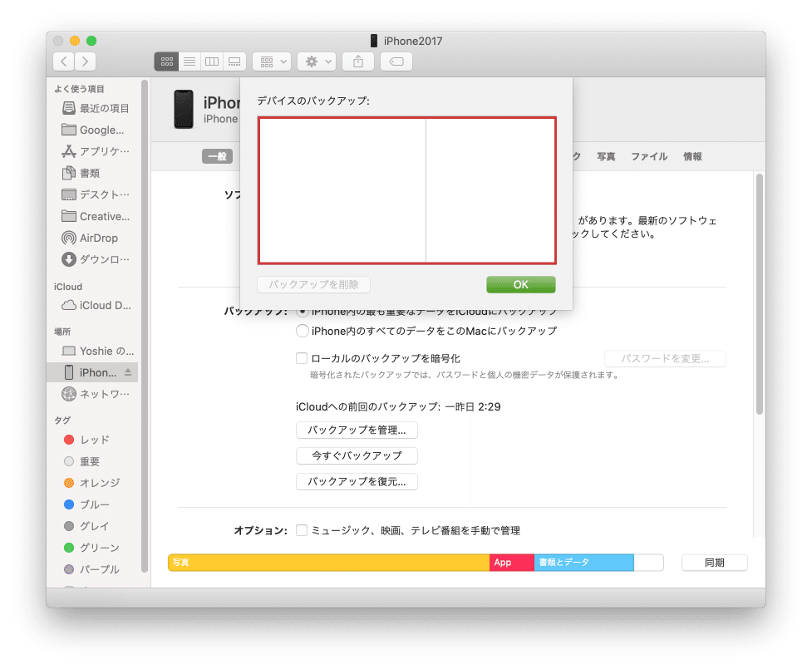Go back with the Finder back arrow
The height and width of the screenshot is (669, 812).
pyautogui.click(x=64, y=61)
